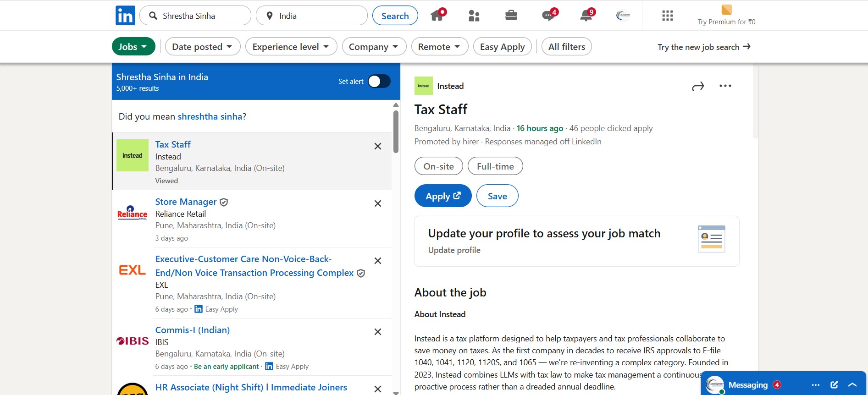Click the job list scroll up arrow
The height and width of the screenshot is (395, 868).
coord(396,105)
